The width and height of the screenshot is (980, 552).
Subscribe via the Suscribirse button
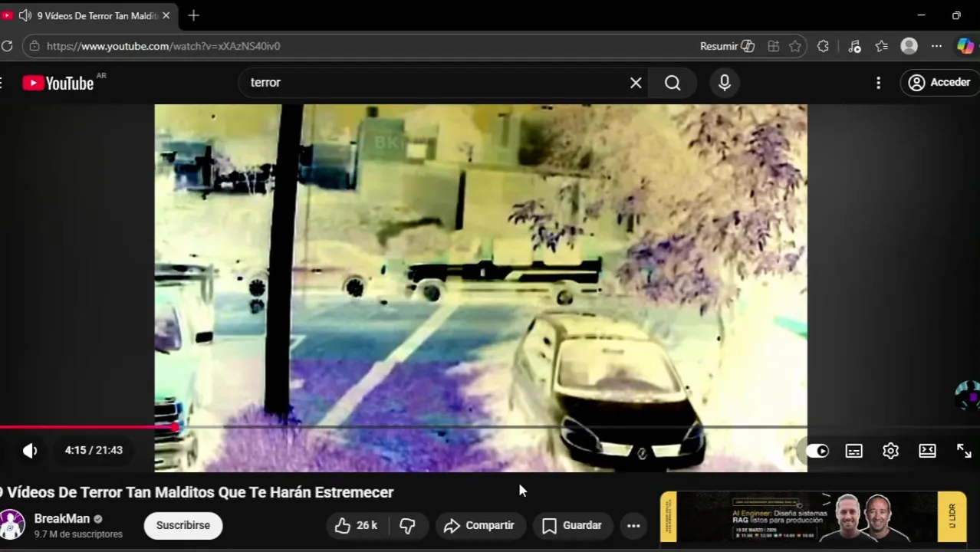pos(183,525)
